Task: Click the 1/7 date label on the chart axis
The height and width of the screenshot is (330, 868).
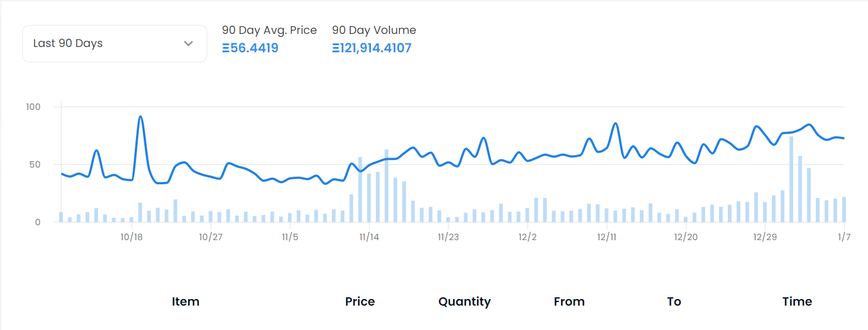Action: [844, 237]
